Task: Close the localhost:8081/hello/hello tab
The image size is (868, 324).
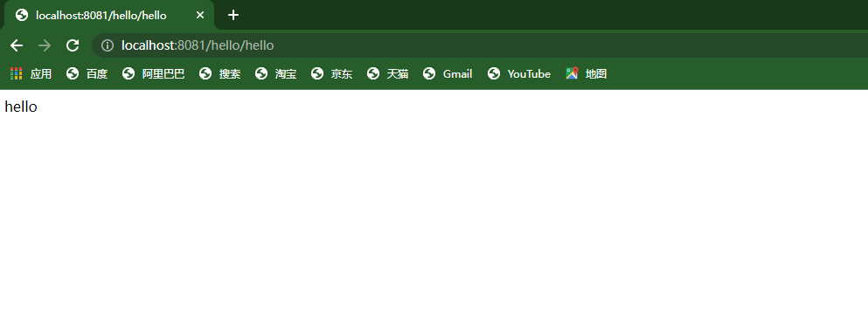Action: pyautogui.click(x=200, y=15)
